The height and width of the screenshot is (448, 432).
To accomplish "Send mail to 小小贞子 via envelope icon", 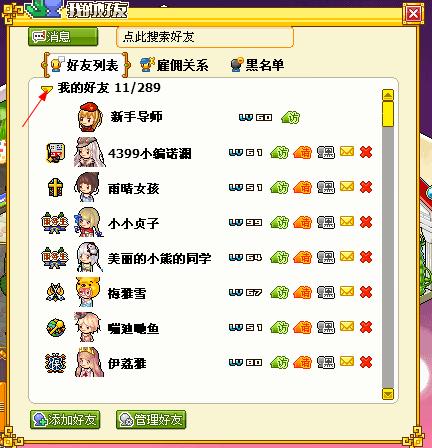I will 347,221.
